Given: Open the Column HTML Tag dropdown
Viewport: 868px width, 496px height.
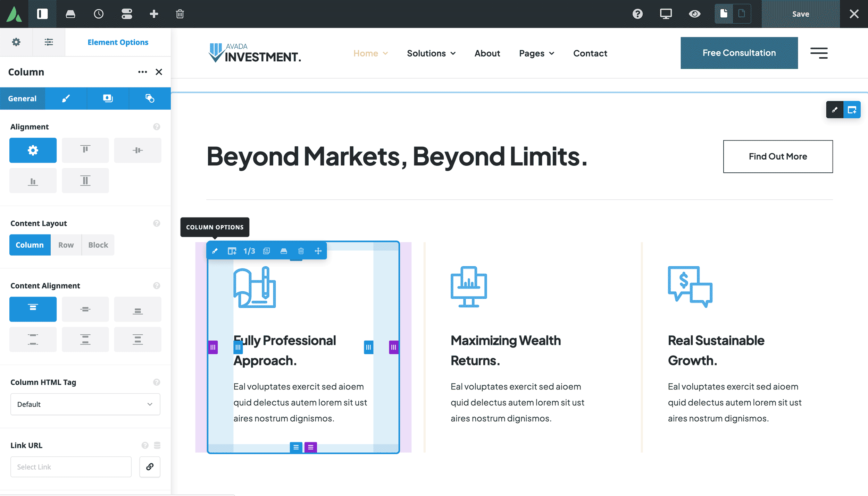Looking at the screenshot, I should coord(85,404).
